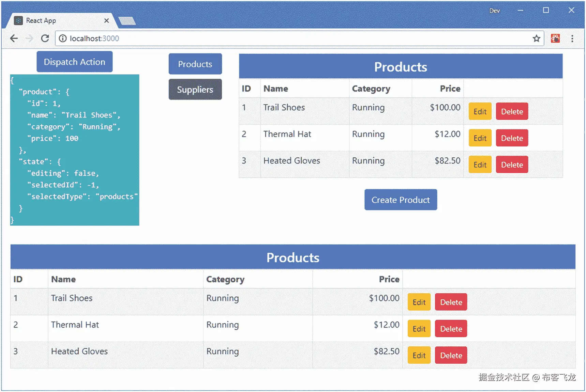586x392 pixels.
Task: Click the "editing": false JSON line
Action: (63, 173)
